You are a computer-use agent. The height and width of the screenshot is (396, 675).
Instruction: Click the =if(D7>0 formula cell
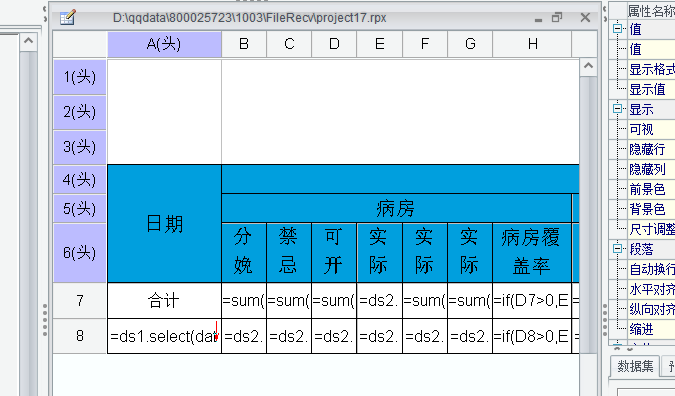tap(532, 300)
